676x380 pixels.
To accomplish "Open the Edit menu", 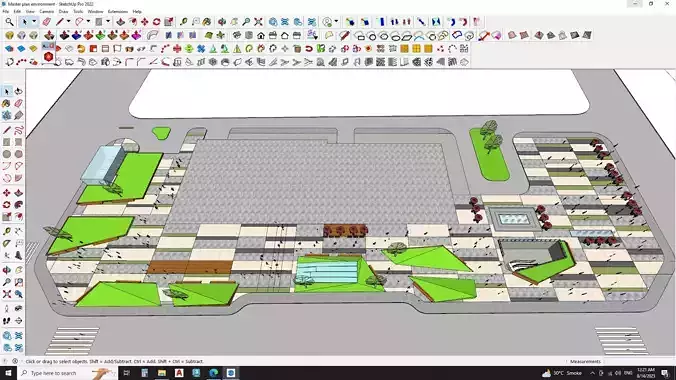I will click(17, 12).
